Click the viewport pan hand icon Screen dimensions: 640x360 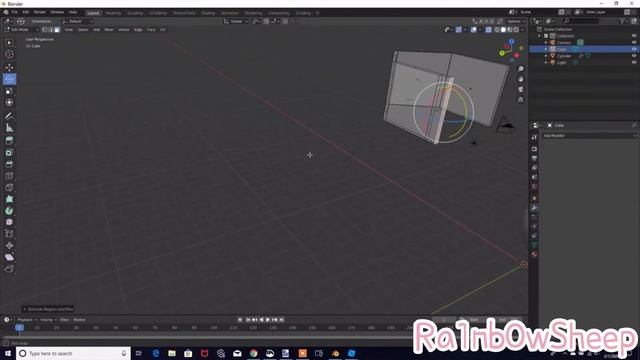tap(521, 79)
